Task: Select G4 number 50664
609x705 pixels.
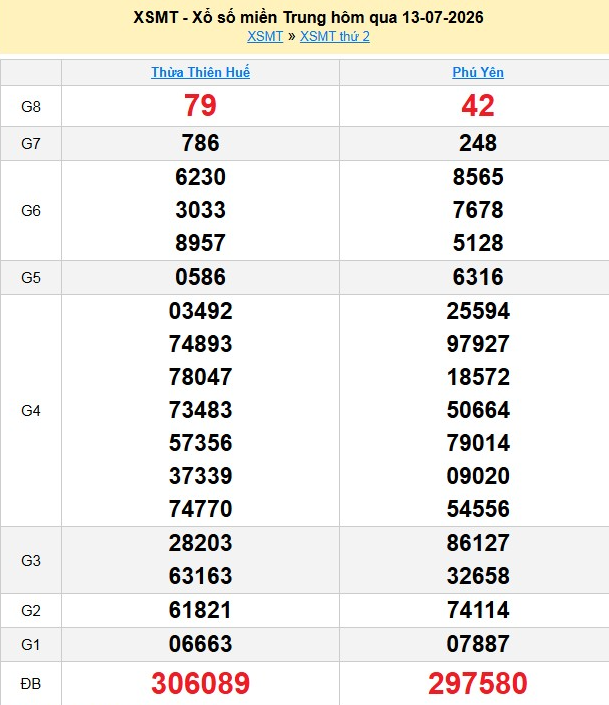Action: click(x=478, y=410)
